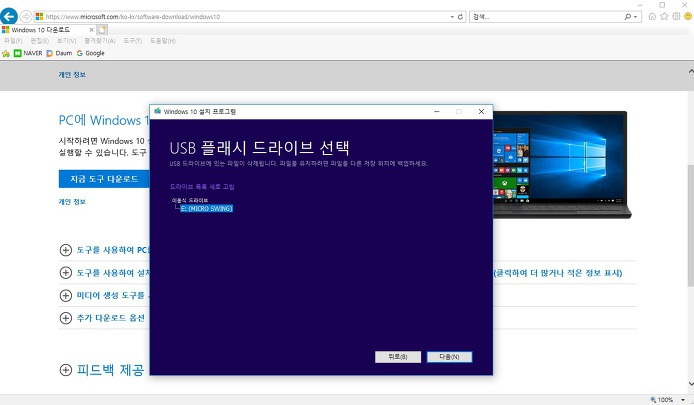
Task: Open browser tools gear icon
Action: pos(676,16)
